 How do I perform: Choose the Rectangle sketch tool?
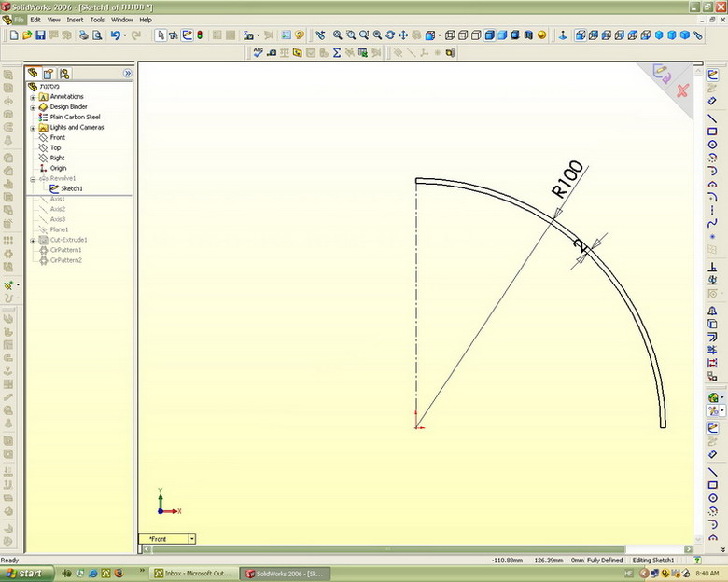pyautogui.click(x=713, y=132)
